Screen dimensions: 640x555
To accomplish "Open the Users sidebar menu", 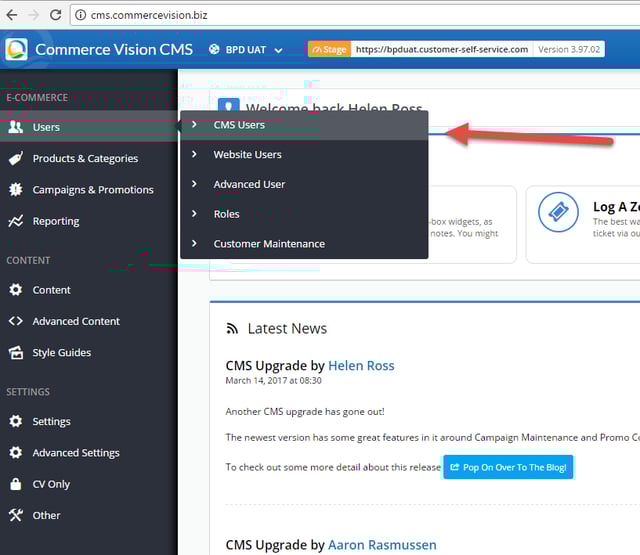I will [x=89, y=127].
